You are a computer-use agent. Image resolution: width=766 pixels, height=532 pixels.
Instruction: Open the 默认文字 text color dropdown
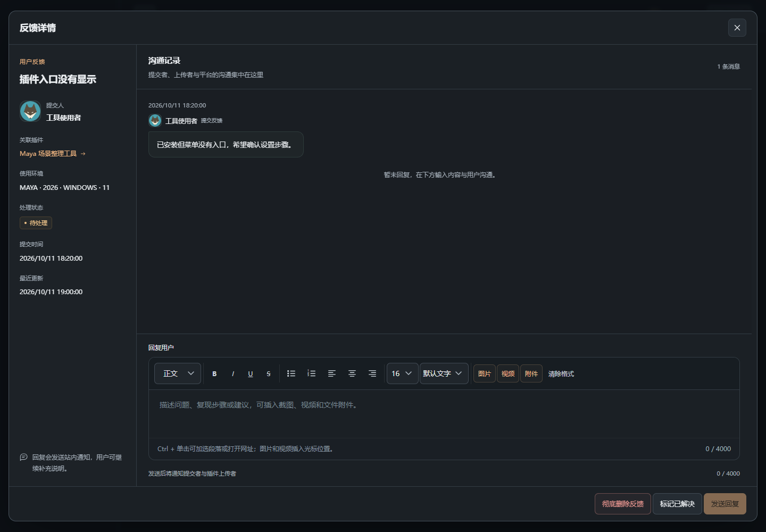coord(444,373)
